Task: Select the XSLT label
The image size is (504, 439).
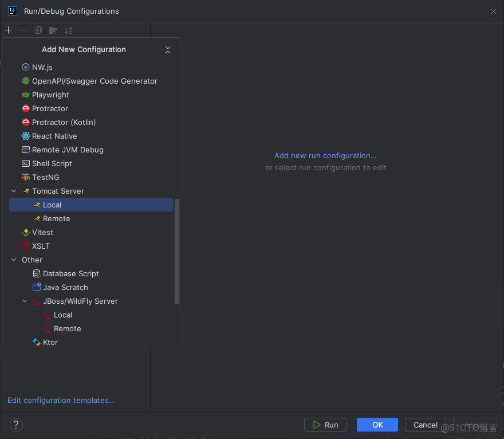Action: point(41,246)
